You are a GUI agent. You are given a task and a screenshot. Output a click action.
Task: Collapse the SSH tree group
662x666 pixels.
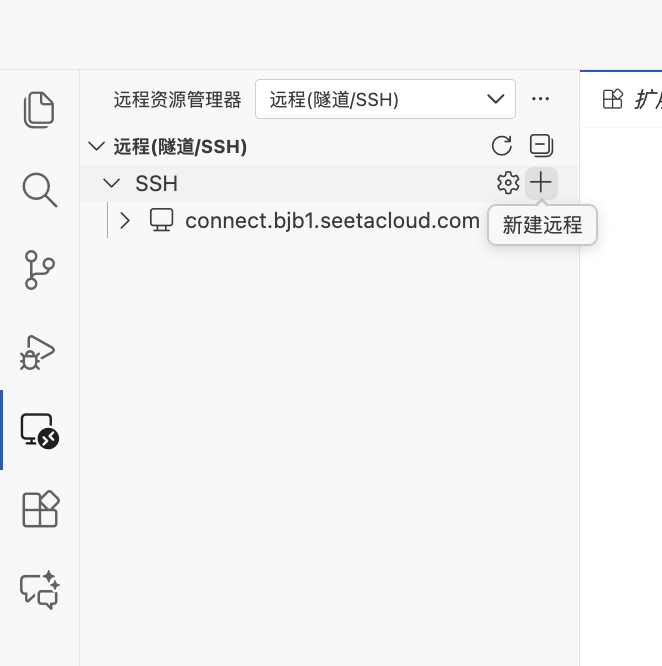click(x=114, y=183)
